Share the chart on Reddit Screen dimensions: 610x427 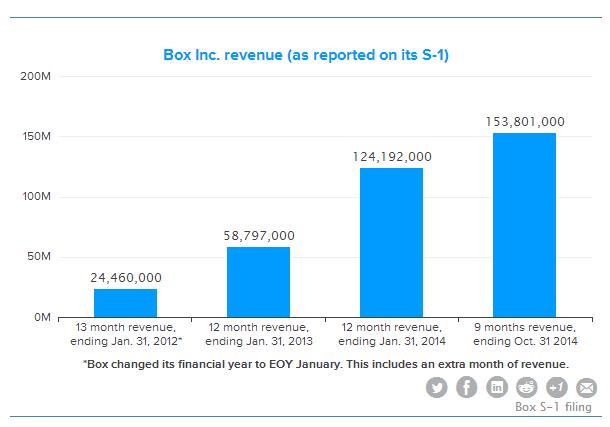[527, 387]
